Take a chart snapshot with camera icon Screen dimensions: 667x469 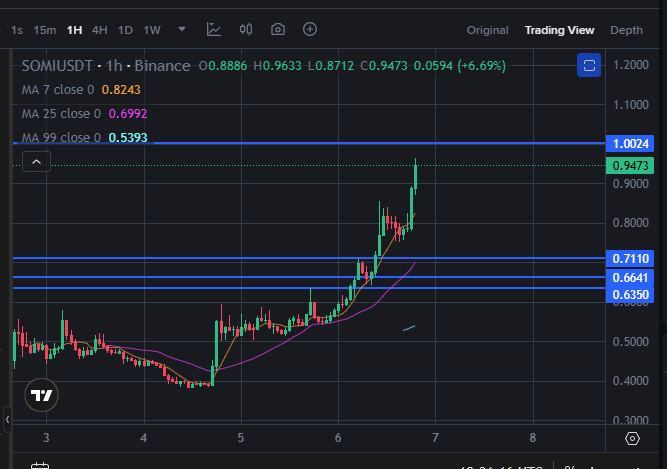278,29
